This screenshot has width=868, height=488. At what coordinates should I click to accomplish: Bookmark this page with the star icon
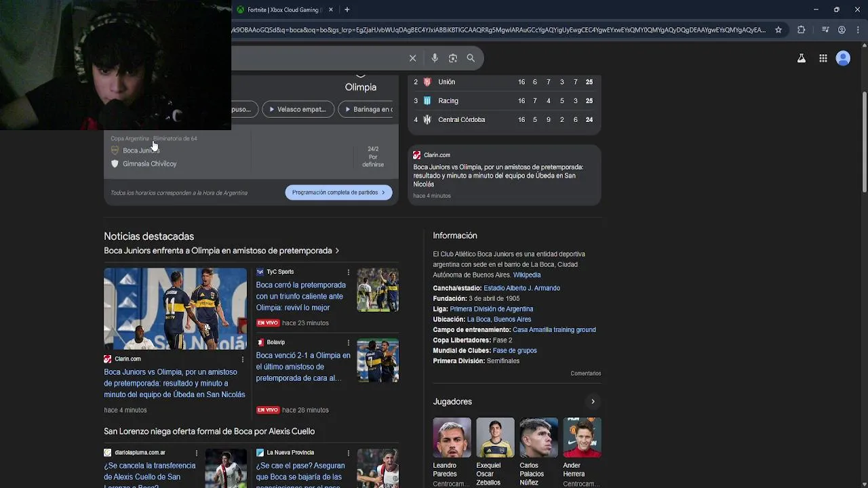pos(778,30)
